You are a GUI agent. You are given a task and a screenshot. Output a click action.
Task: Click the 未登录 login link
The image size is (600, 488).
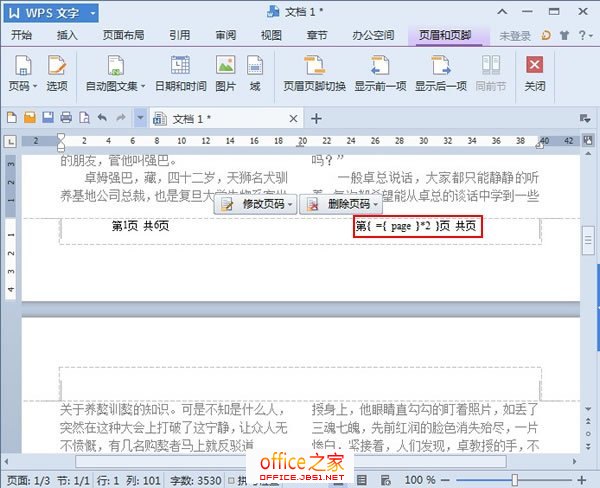(x=515, y=36)
